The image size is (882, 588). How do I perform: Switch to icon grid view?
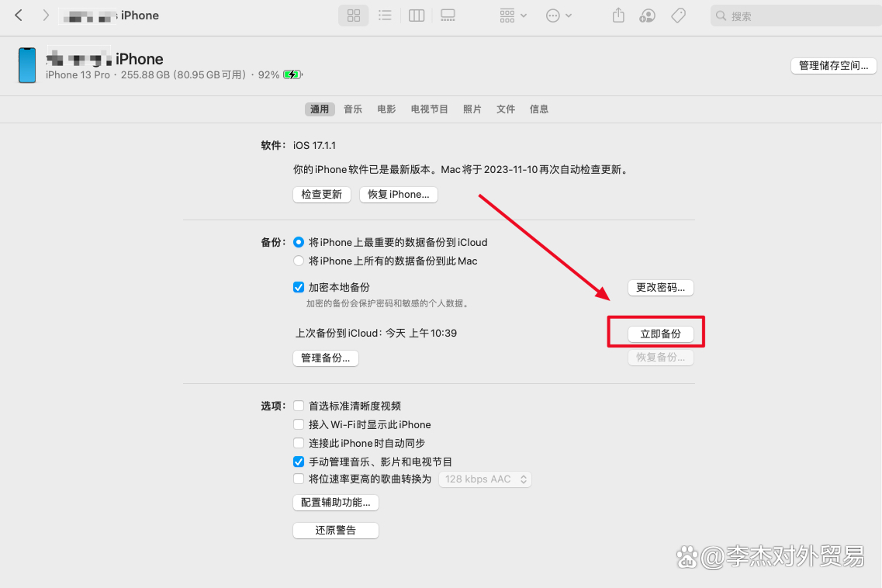353,16
